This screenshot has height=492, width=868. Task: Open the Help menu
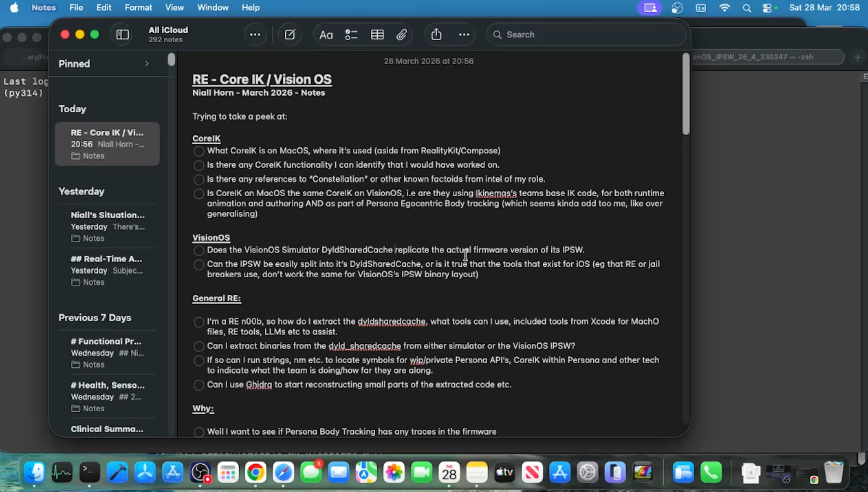[250, 8]
